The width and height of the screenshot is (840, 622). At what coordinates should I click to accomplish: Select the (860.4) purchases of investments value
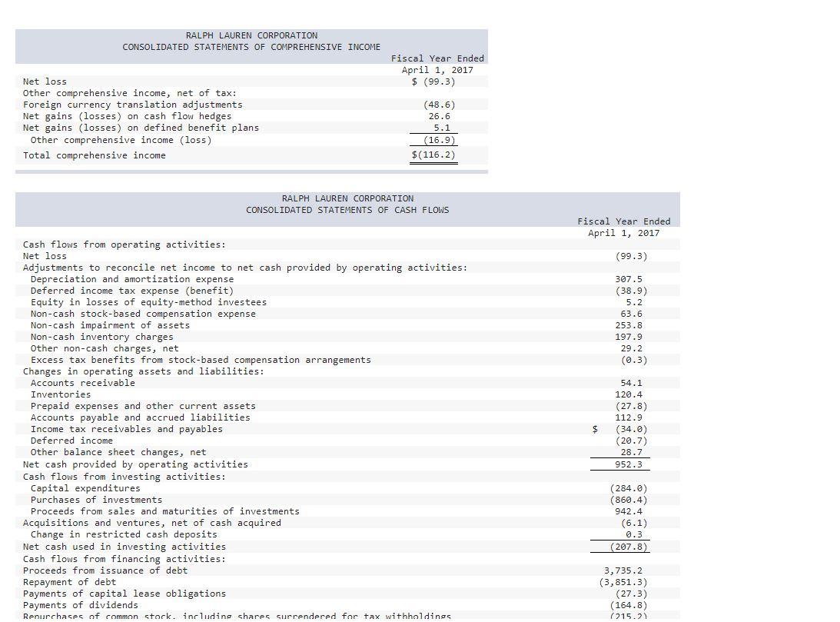(x=629, y=500)
